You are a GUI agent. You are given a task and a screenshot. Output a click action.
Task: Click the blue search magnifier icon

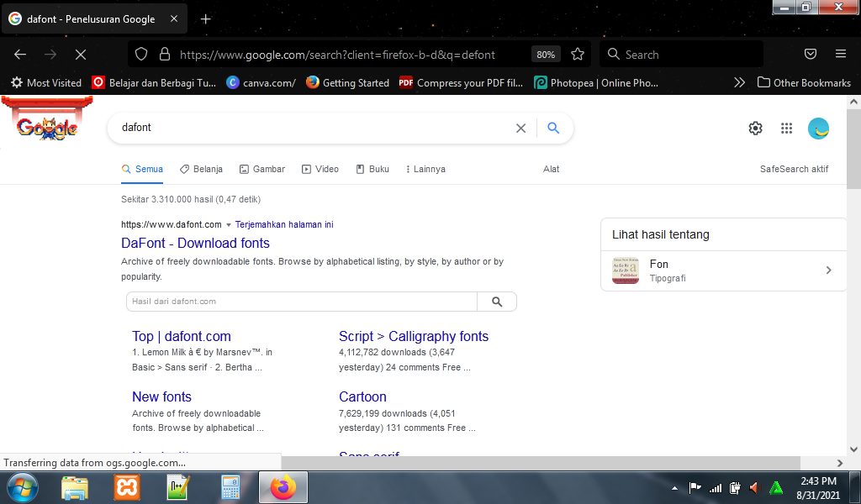[x=553, y=128]
